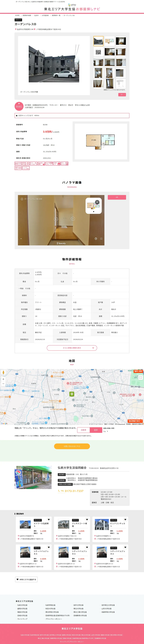Close the panorama minimap overlay

[x=97, y=202]
